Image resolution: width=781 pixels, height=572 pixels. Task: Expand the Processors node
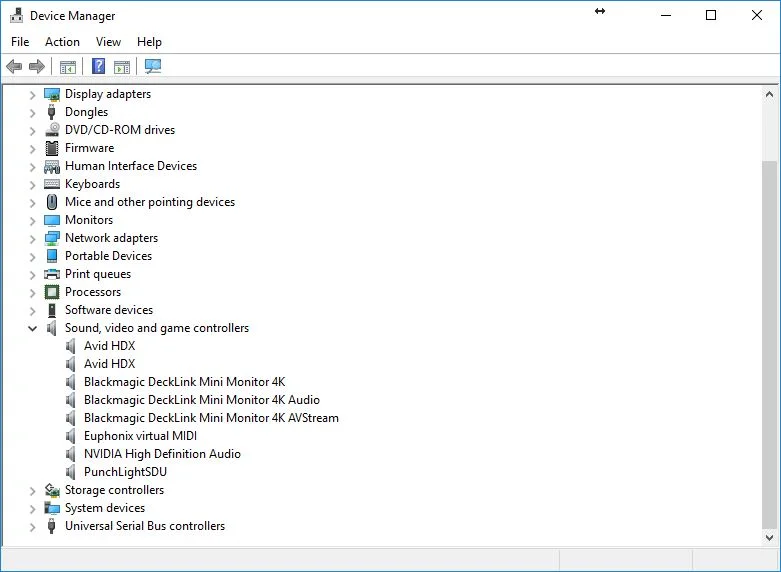pos(32,293)
